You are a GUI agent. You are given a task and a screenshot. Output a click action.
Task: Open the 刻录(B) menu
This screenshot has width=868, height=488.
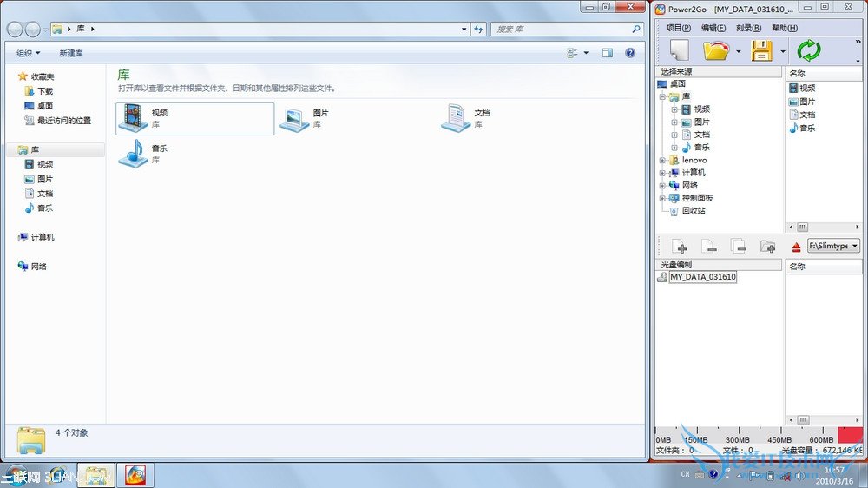pyautogui.click(x=748, y=28)
